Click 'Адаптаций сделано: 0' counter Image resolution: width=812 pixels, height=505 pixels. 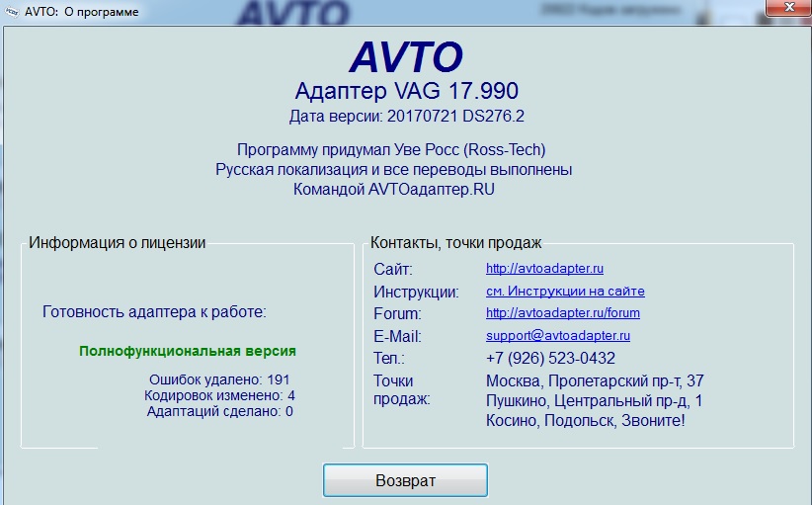pyautogui.click(x=219, y=411)
